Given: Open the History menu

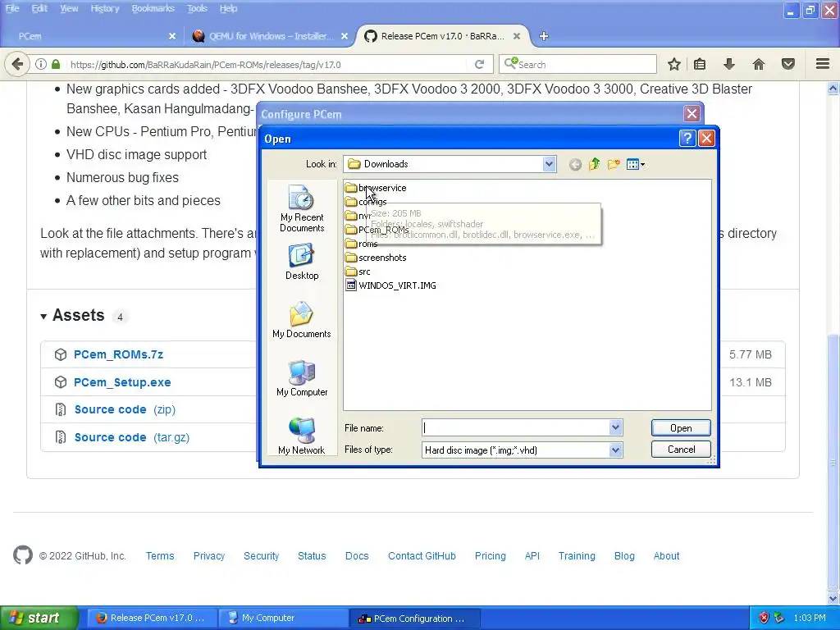Looking at the screenshot, I should click(x=104, y=8).
